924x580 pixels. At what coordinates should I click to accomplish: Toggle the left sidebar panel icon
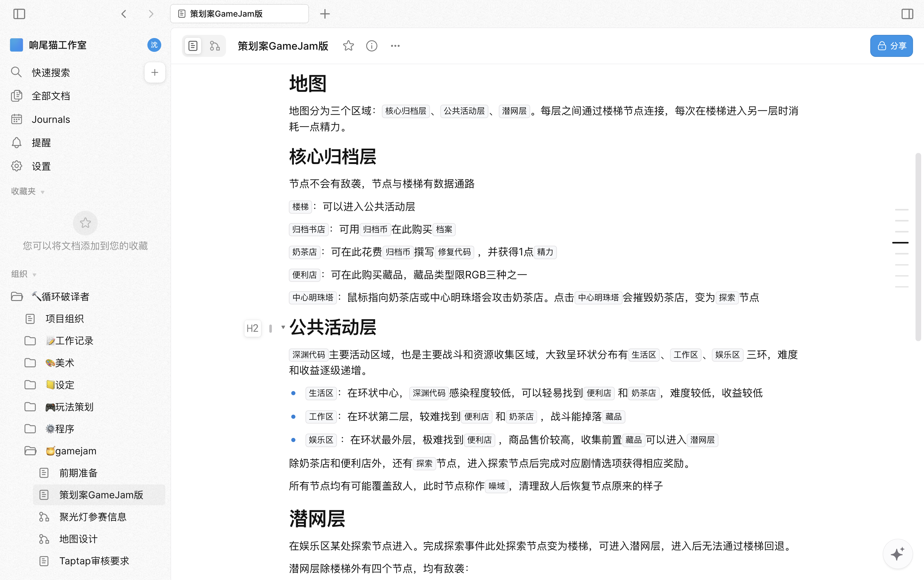[19, 14]
